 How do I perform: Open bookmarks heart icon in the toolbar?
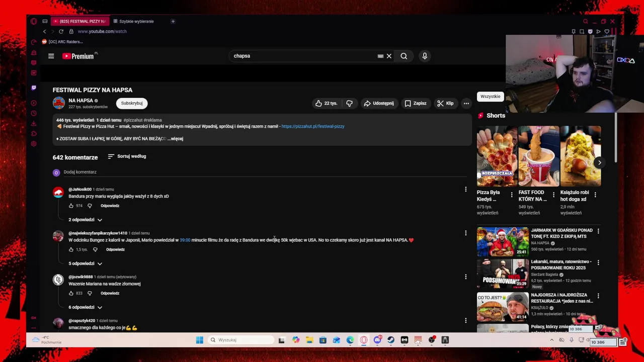[x=607, y=31]
